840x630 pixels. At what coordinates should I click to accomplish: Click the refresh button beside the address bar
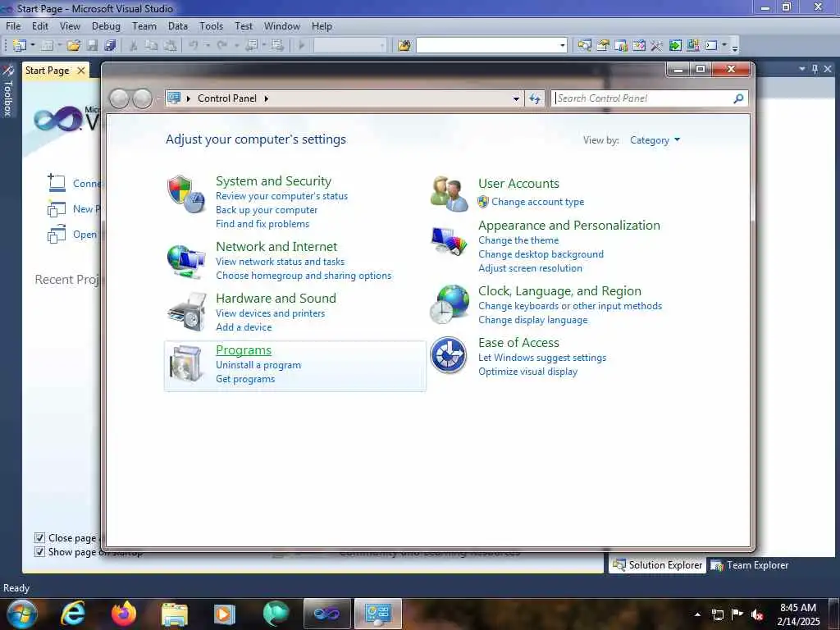pos(535,98)
